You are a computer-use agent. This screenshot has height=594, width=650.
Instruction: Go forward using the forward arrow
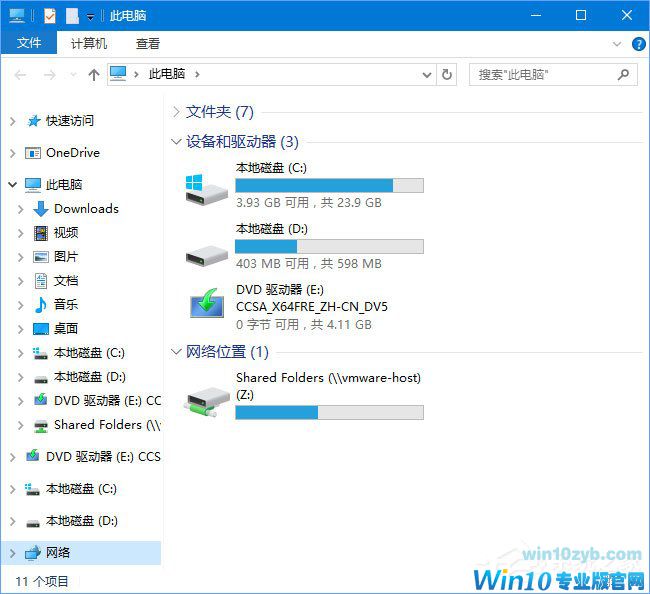pyautogui.click(x=50, y=75)
